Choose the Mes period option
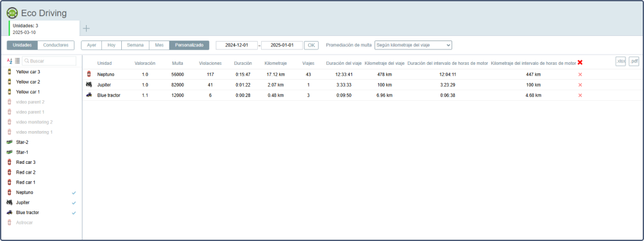Image resolution: width=644 pixels, height=241 pixels. (159, 45)
